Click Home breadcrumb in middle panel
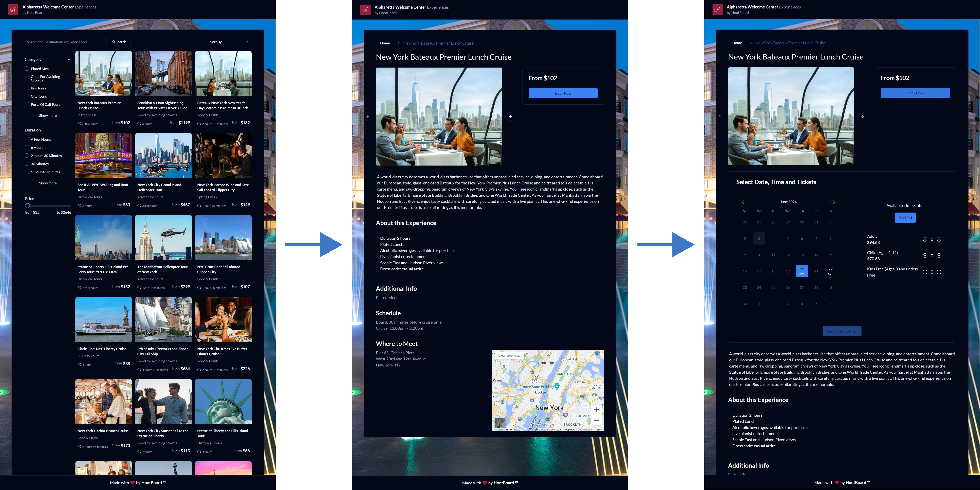Image resolution: width=980 pixels, height=490 pixels. 385,43
